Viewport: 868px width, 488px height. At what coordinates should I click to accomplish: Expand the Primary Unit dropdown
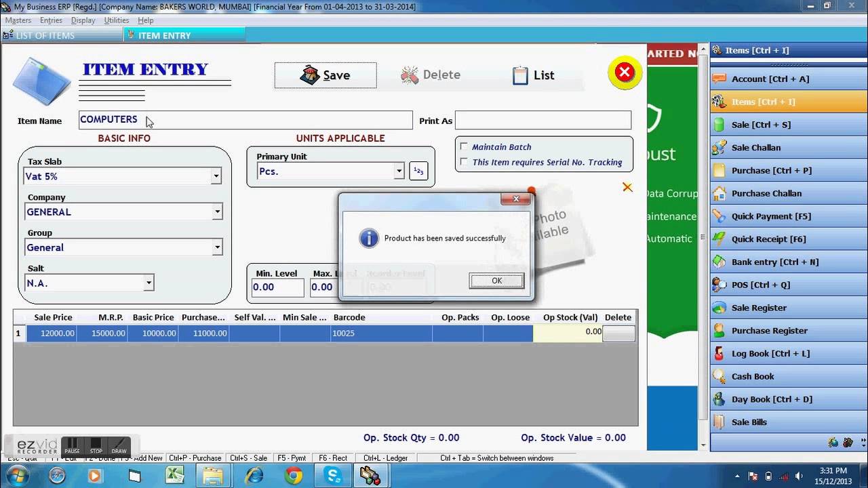[399, 171]
